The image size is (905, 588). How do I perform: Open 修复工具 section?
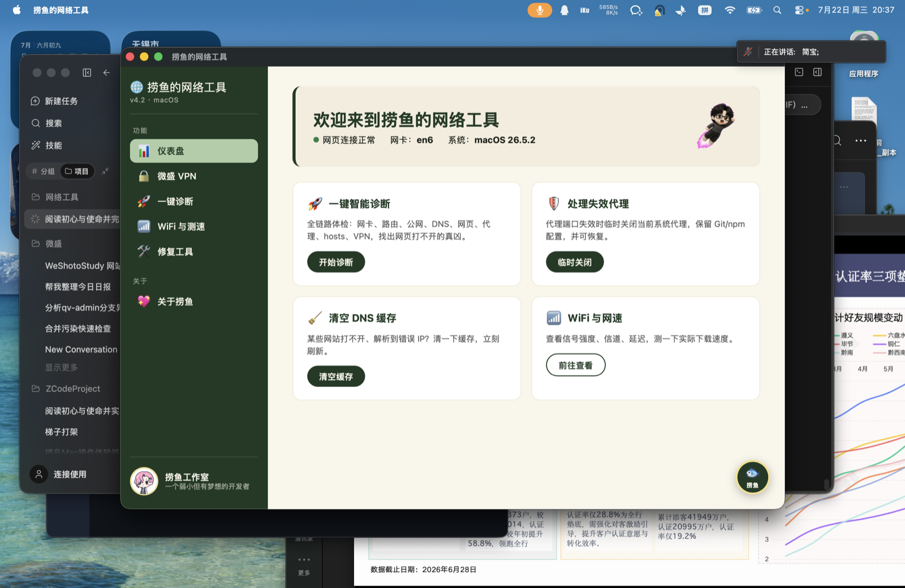(x=194, y=252)
